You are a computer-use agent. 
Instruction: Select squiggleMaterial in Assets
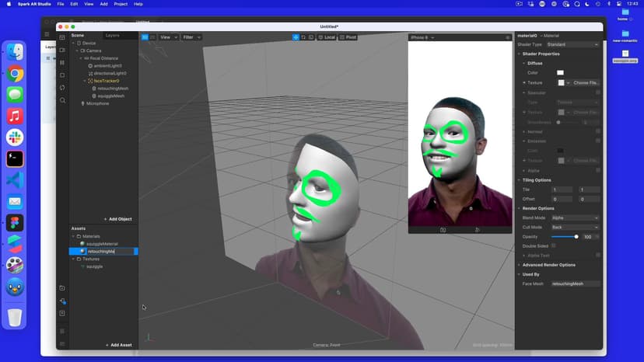click(x=102, y=244)
